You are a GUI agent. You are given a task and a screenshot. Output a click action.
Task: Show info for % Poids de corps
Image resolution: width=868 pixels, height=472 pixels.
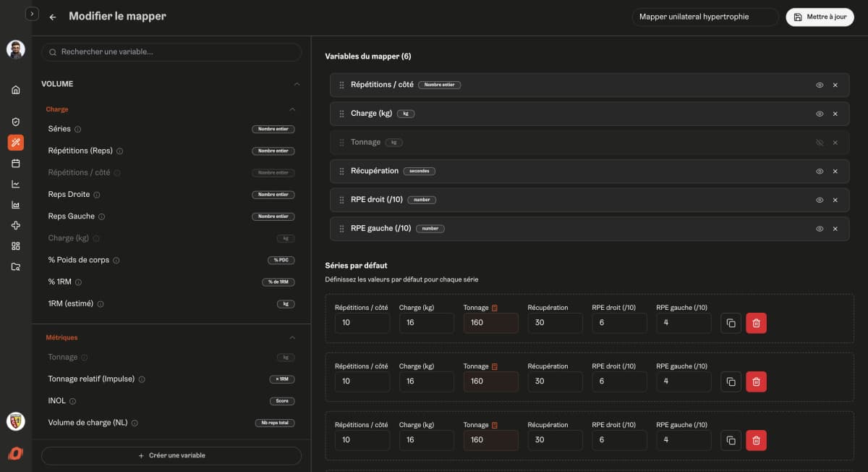coord(116,260)
